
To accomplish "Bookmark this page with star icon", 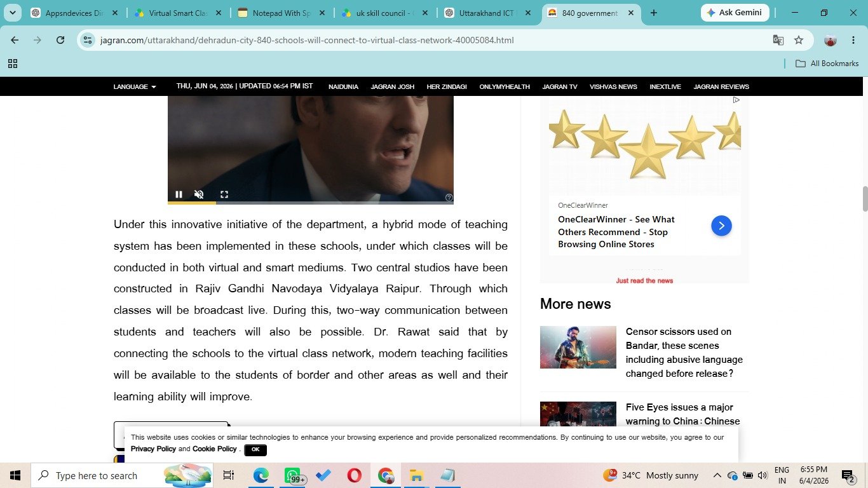I will (x=799, y=40).
